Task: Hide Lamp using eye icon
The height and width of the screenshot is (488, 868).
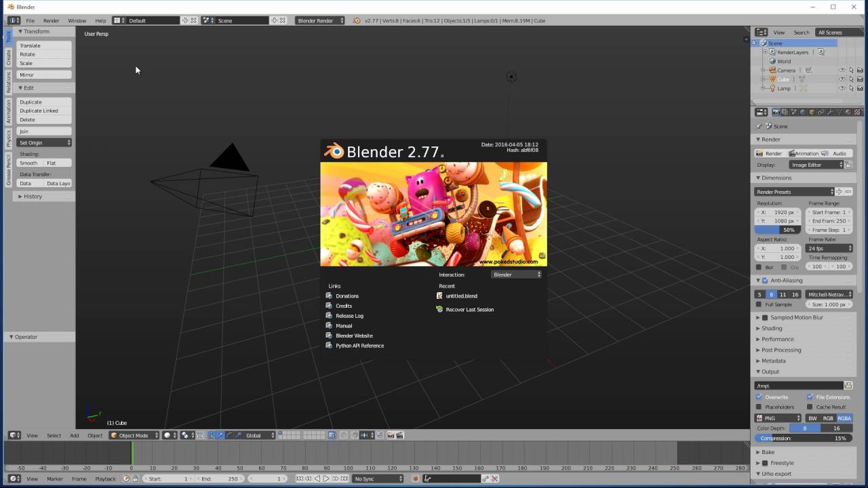Action: [842, 88]
